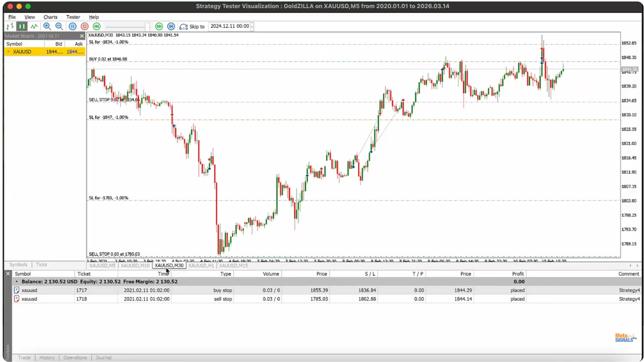
Task: Select candlestick chart mode
Action: tap(22, 26)
